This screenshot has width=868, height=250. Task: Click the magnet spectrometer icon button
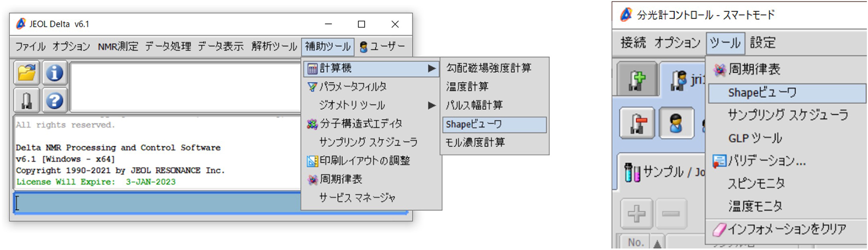click(x=27, y=101)
